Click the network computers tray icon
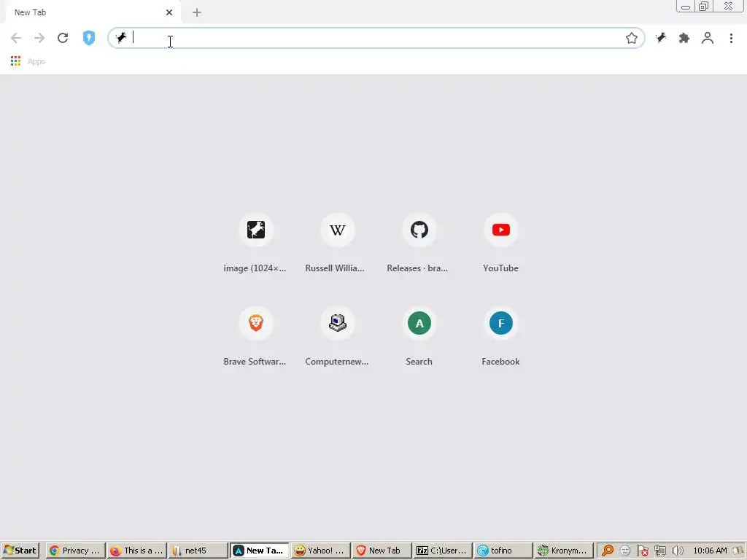Viewport: 747px width, 560px height. (x=659, y=551)
